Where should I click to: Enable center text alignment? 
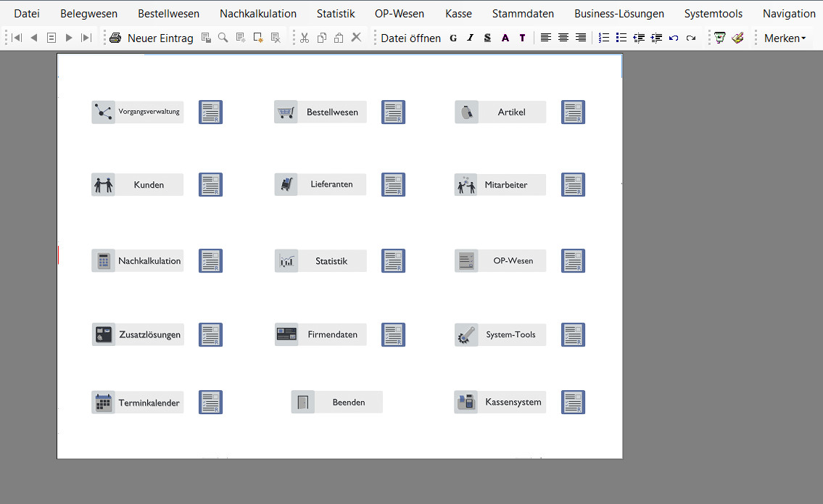tap(563, 38)
